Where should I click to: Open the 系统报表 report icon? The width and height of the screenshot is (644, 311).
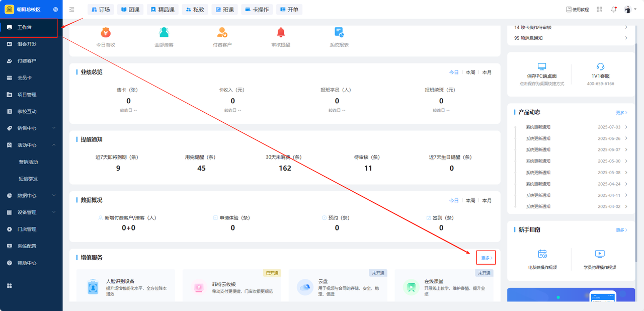click(339, 33)
